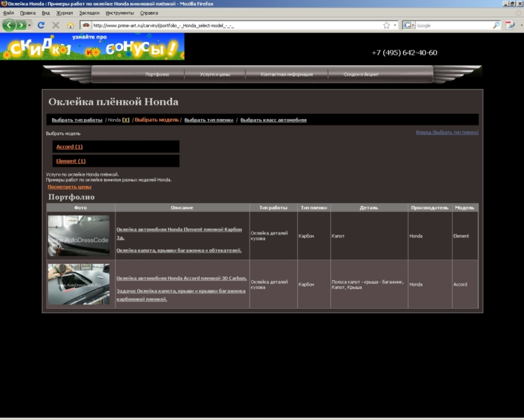This screenshot has height=420, width=524.
Task: Click the Фото column header
Action: pos(80,208)
